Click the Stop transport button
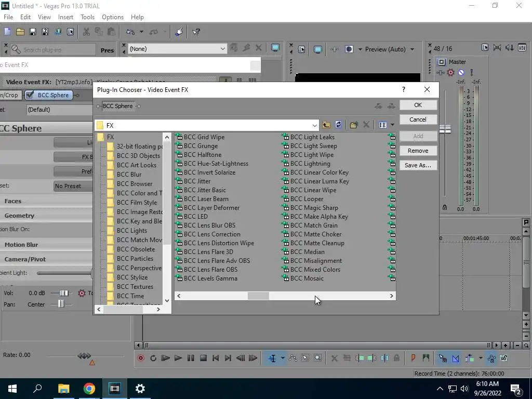532x399 pixels. [203, 358]
